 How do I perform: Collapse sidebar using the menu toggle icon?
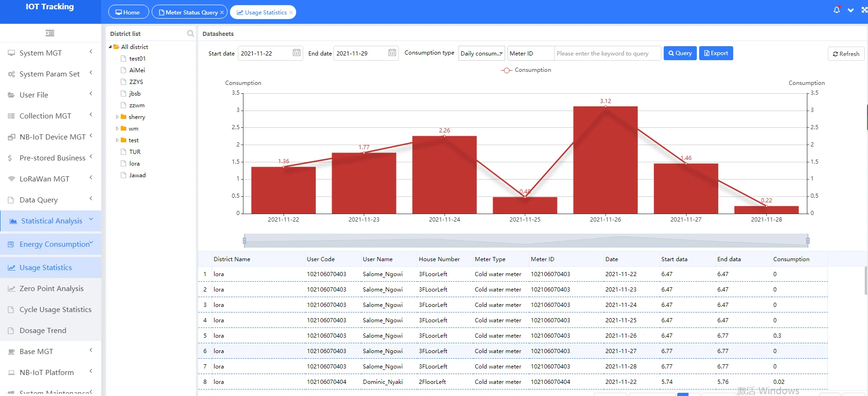pos(50,33)
